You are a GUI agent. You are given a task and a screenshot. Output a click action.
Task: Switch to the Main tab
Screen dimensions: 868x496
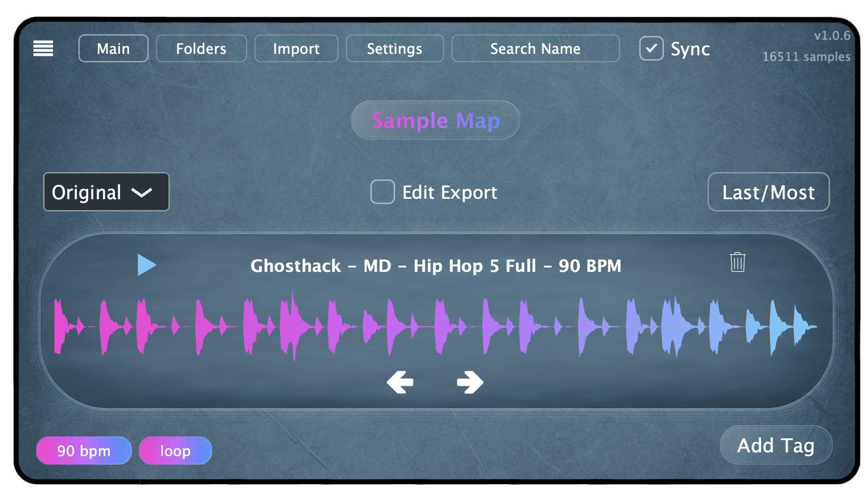[x=113, y=48]
